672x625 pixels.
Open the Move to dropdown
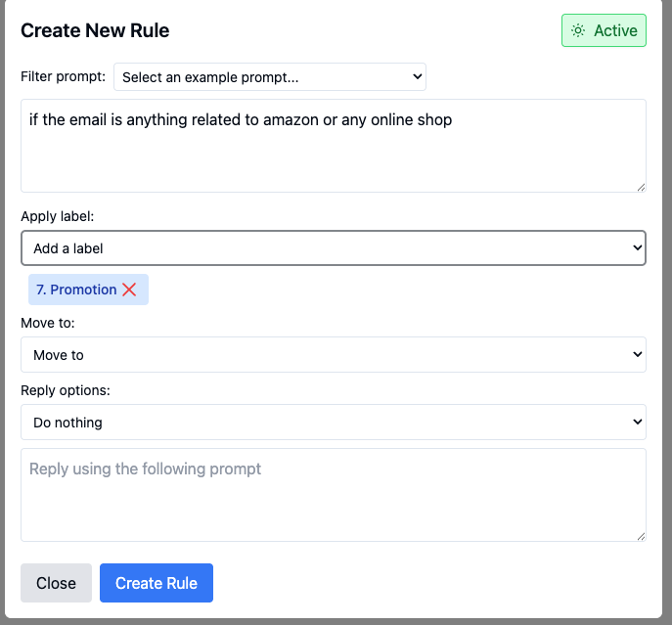(x=333, y=354)
